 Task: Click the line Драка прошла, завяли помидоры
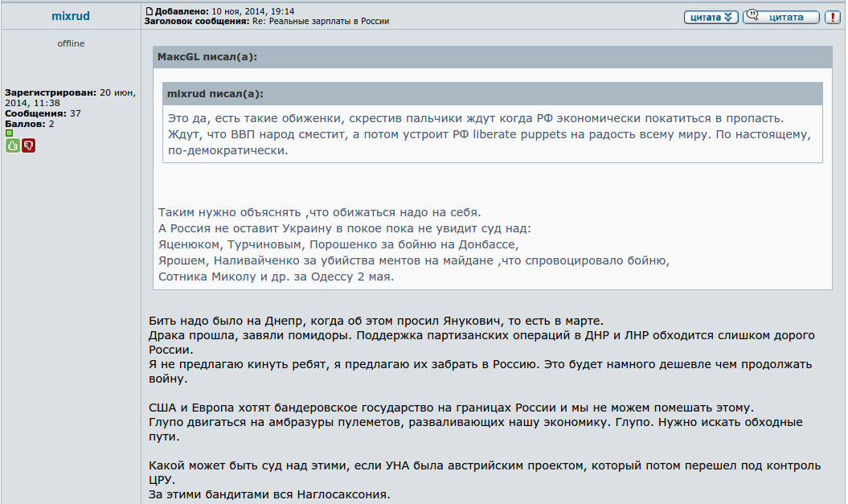click(481, 342)
